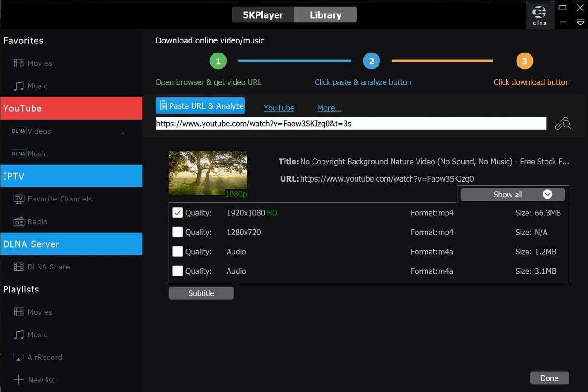
Task: Click the video URL input field
Action: (351, 124)
